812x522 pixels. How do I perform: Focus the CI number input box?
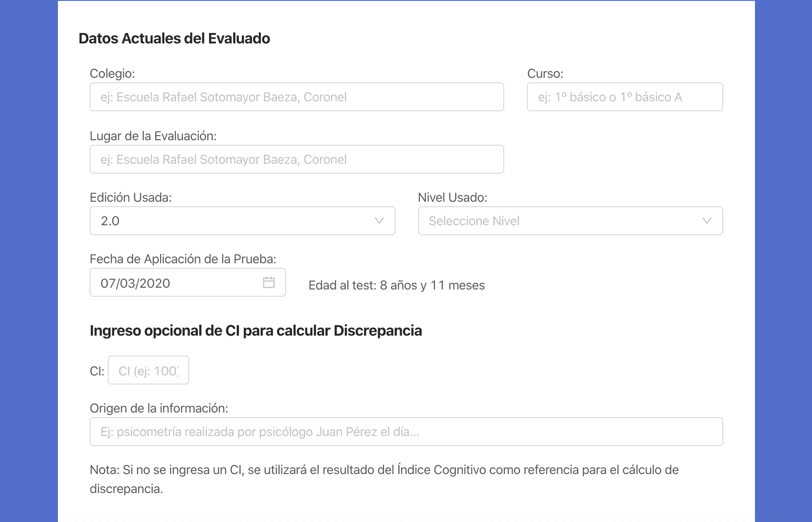tap(148, 370)
